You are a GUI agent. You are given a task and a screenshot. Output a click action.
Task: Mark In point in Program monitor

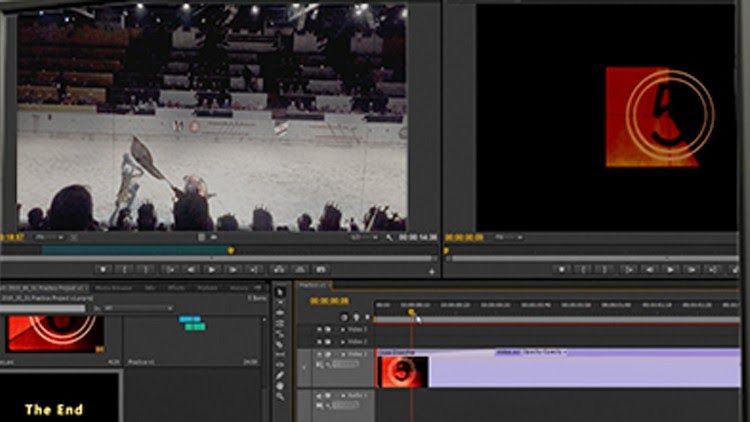(x=583, y=270)
